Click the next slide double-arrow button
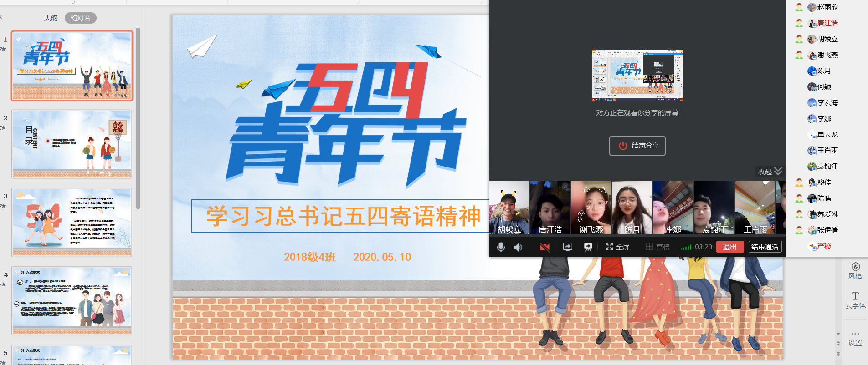868x365 pixels. click(838, 354)
